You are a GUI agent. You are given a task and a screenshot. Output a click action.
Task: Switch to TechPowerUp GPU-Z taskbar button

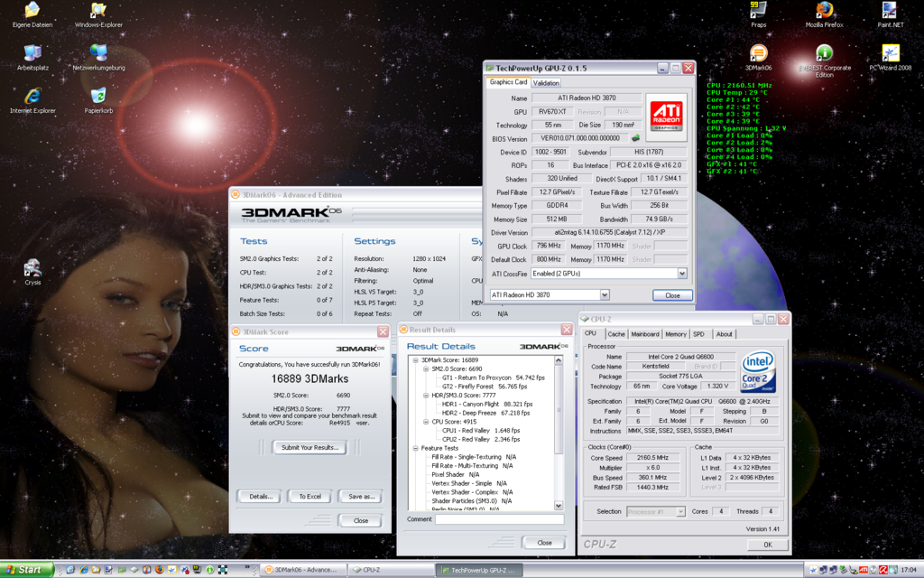(479, 571)
